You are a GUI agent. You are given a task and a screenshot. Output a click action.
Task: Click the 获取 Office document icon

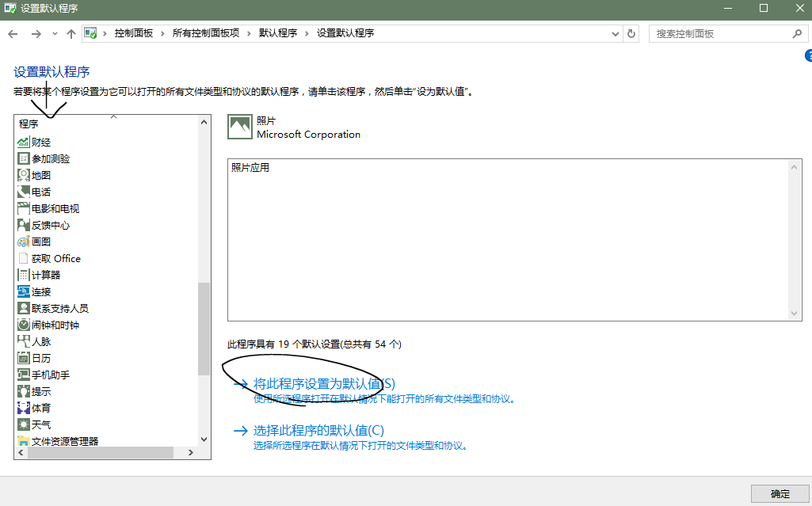23,258
